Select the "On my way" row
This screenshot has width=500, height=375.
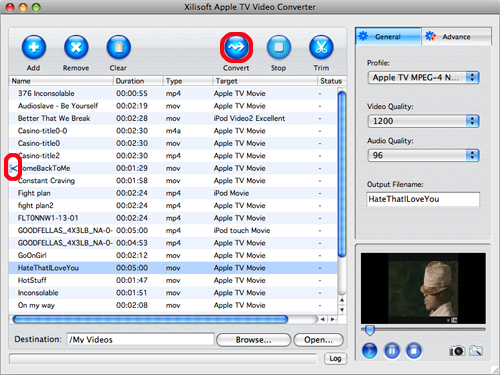pos(173,305)
